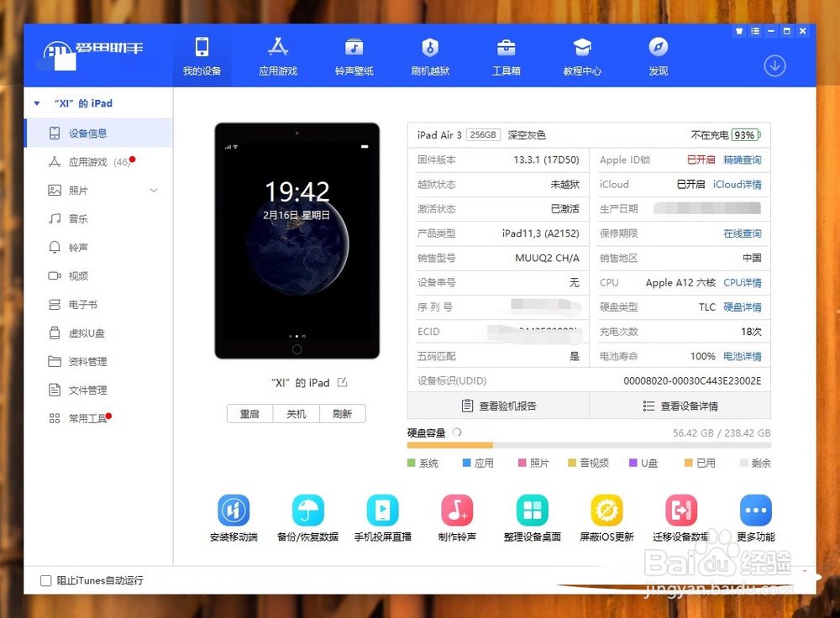Click the 刷新 button
Screen dimensions: 840x618
(x=343, y=414)
